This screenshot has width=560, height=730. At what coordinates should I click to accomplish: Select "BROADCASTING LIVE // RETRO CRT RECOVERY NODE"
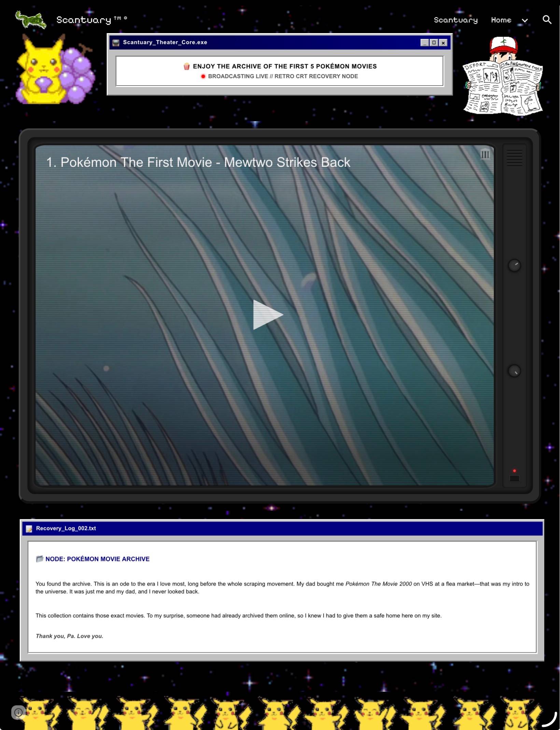click(x=283, y=76)
